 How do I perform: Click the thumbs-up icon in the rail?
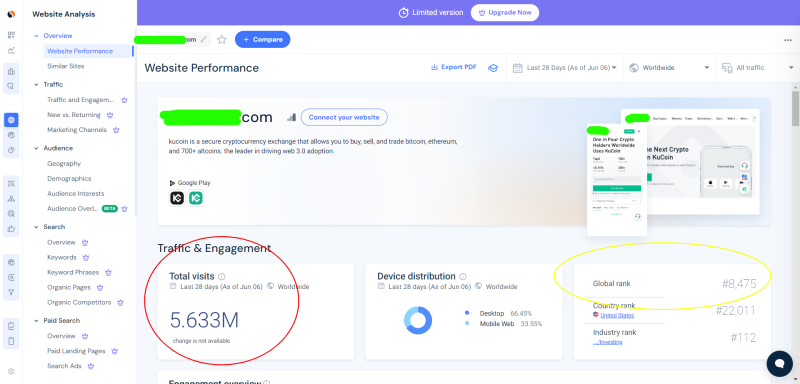coord(11,229)
